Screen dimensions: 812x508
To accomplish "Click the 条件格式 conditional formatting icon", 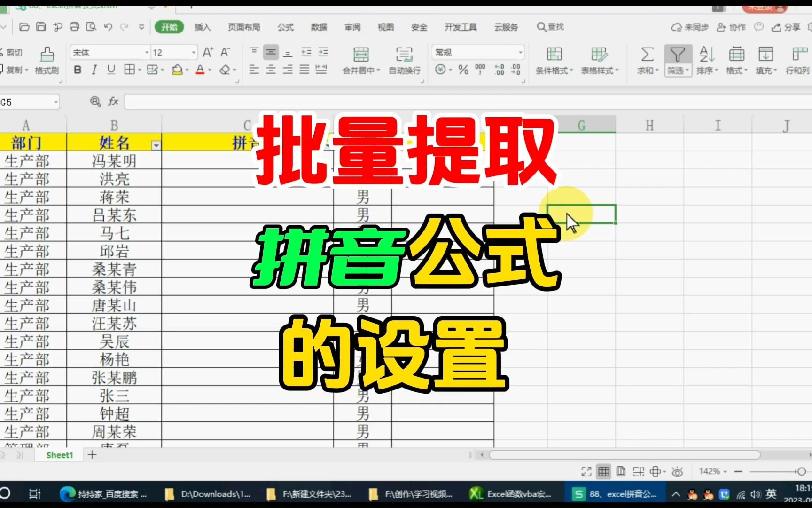I will [x=555, y=61].
